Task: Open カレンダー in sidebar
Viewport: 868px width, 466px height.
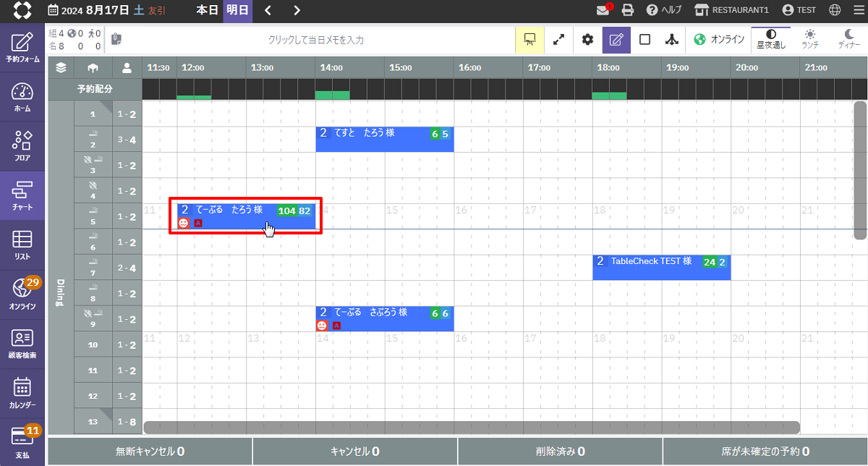Action: [x=22, y=393]
